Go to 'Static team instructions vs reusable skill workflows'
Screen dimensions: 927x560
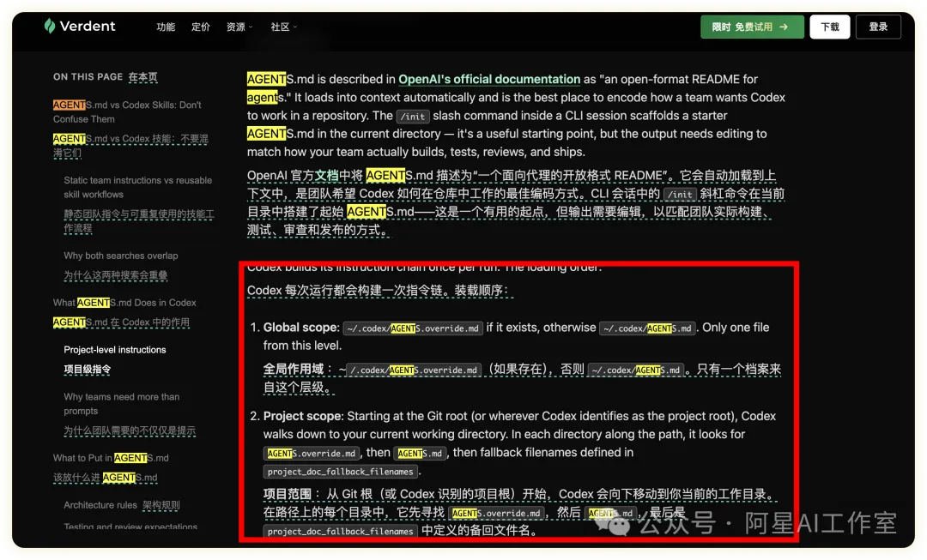137,187
